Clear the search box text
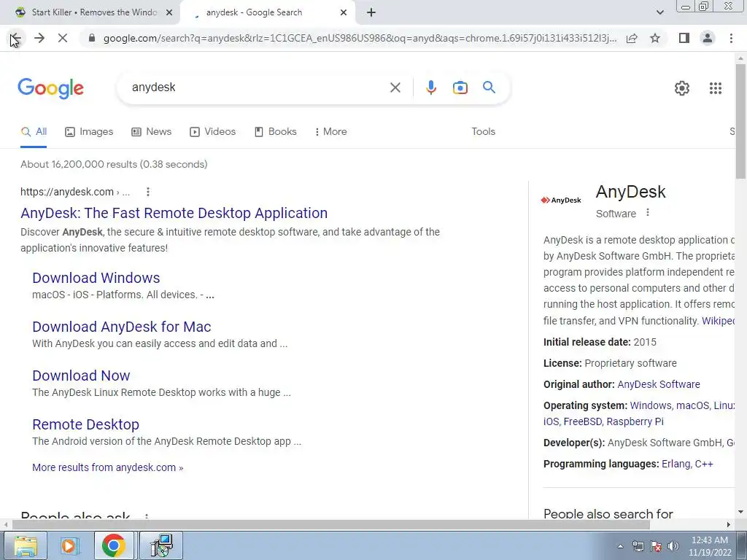This screenshot has height=560, width=747. 395,87
